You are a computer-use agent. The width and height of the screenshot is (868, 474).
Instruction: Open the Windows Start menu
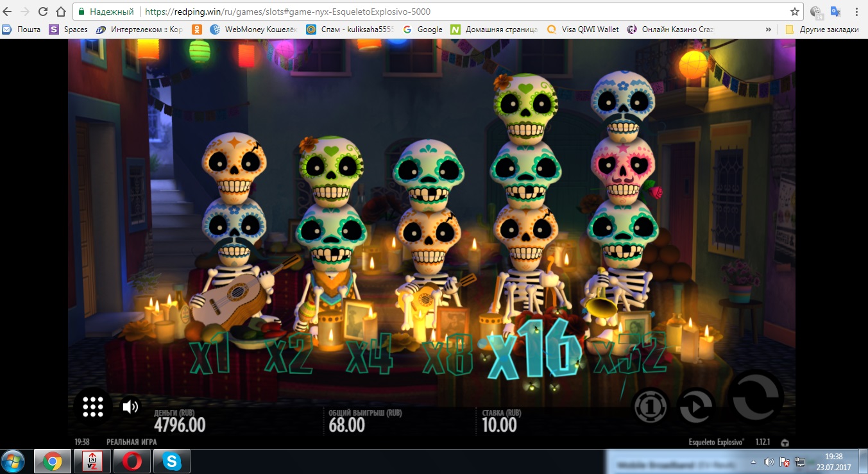point(13,461)
